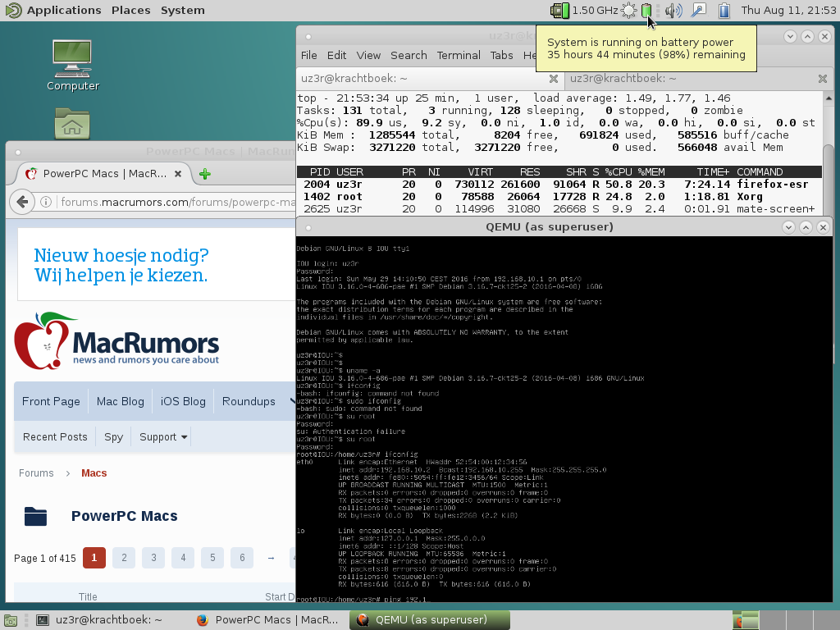Open the volume speaker icon
840x630 pixels.
coord(673,10)
